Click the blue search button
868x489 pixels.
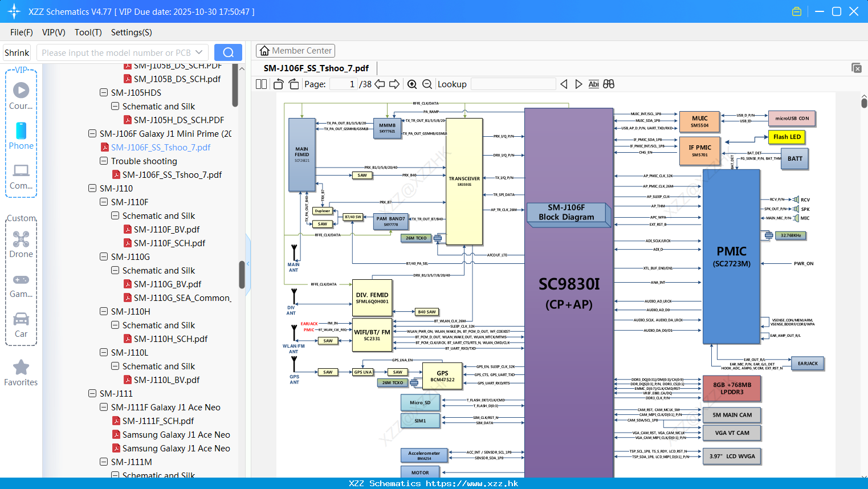pyautogui.click(x=228, y=52)
